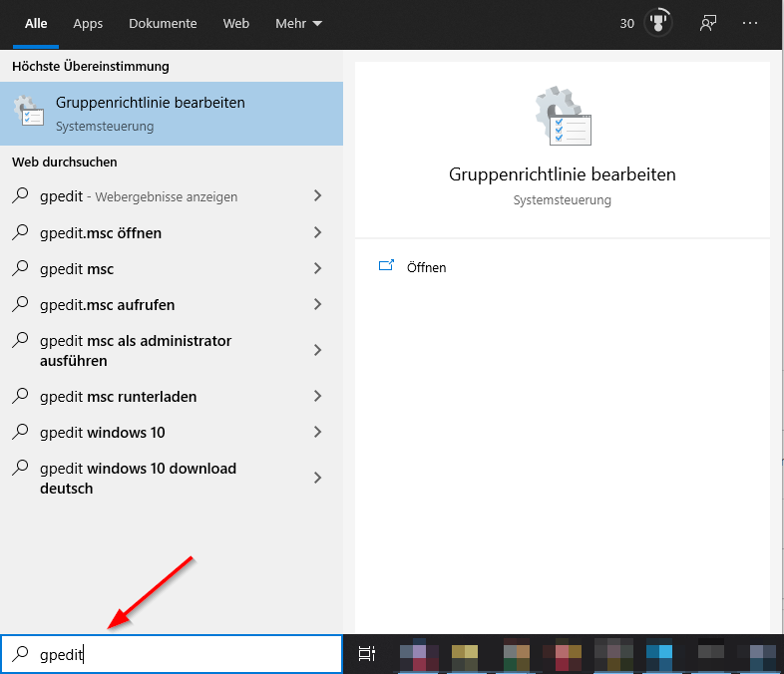Expand chevron for windows 10 download deutsch
This screenshot has height=674, width=784.
[x=317, y=478]
